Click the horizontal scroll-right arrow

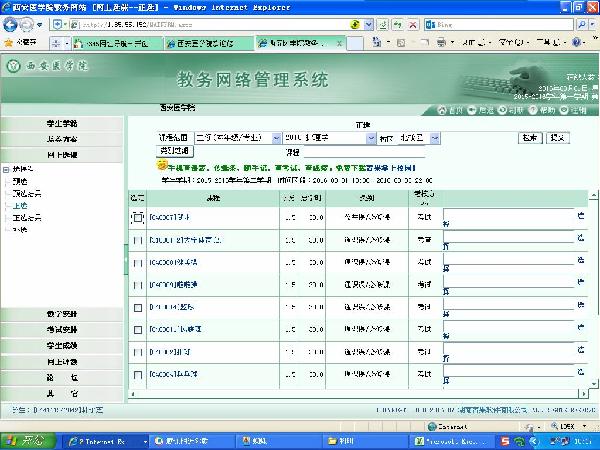(584, 393)
